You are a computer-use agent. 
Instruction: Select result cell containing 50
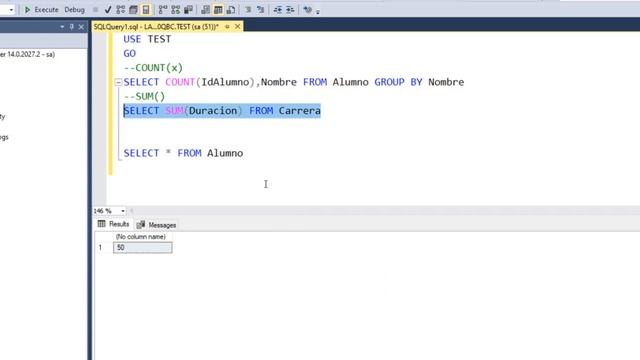[142, 247]
